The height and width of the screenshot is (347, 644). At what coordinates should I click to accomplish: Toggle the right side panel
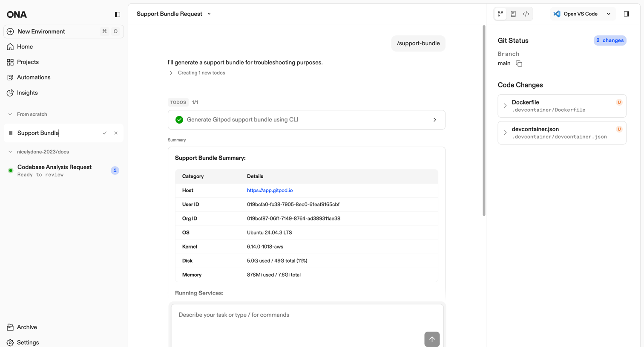coord(627,14)
